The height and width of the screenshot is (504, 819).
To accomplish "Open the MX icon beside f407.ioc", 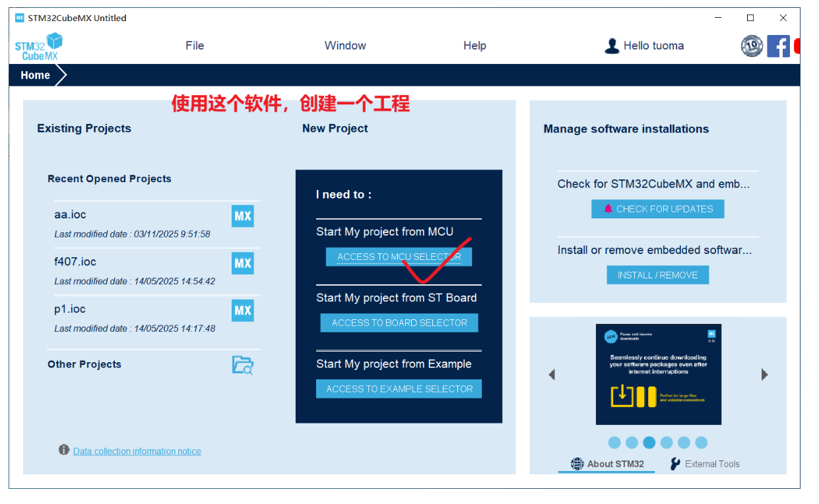I will click(x=243, y=263).
